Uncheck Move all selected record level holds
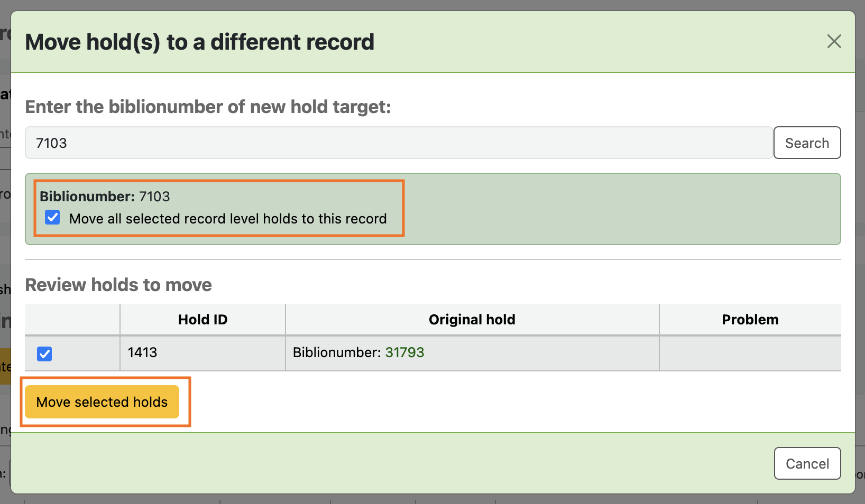This screenshot has height=504, width=865. pyautogui.click(x=52, y=218)
